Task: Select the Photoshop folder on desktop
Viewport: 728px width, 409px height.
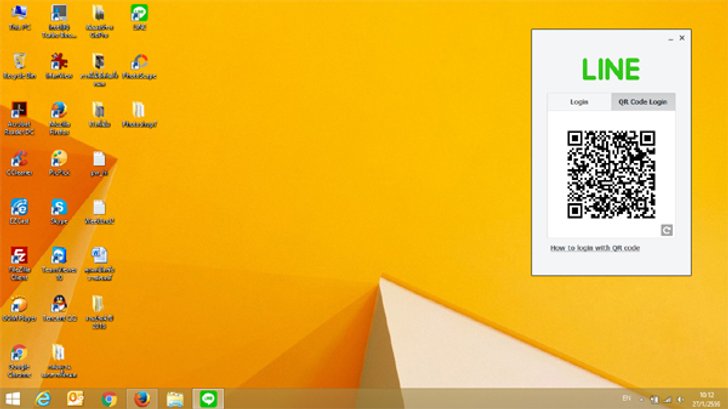Action: click(139, 114)
